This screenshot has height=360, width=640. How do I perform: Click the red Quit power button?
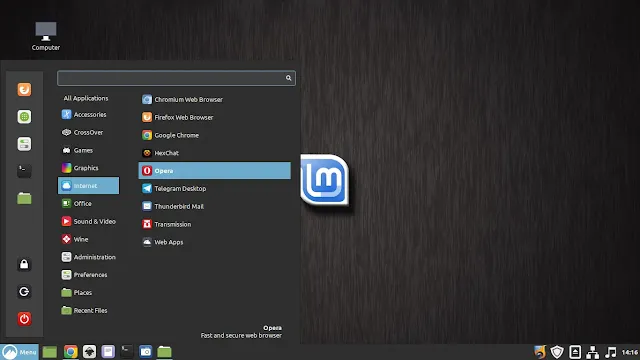pos(24,319)
